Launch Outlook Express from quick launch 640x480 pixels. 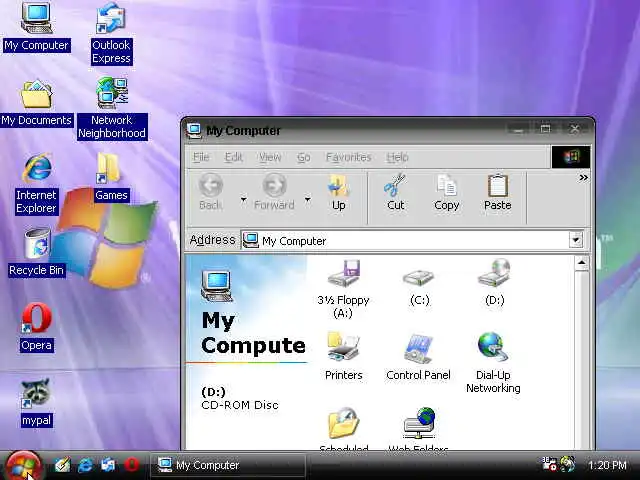click(108, 465)
